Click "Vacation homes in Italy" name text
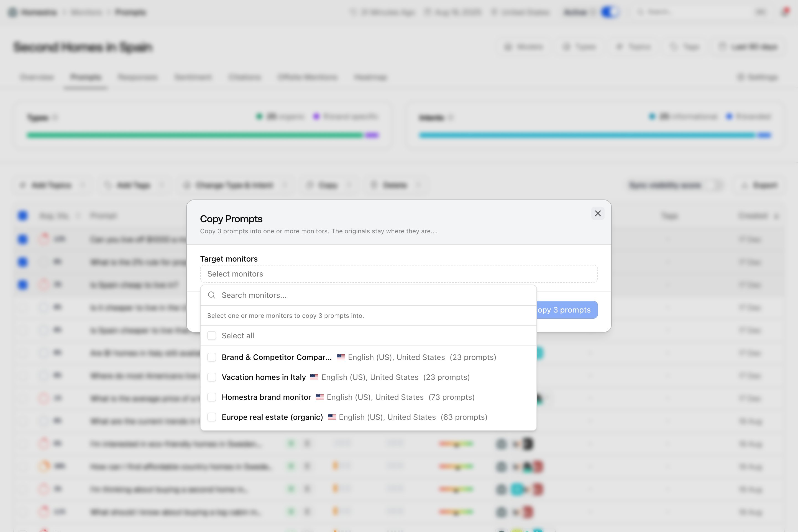 [x=264, y=377]
